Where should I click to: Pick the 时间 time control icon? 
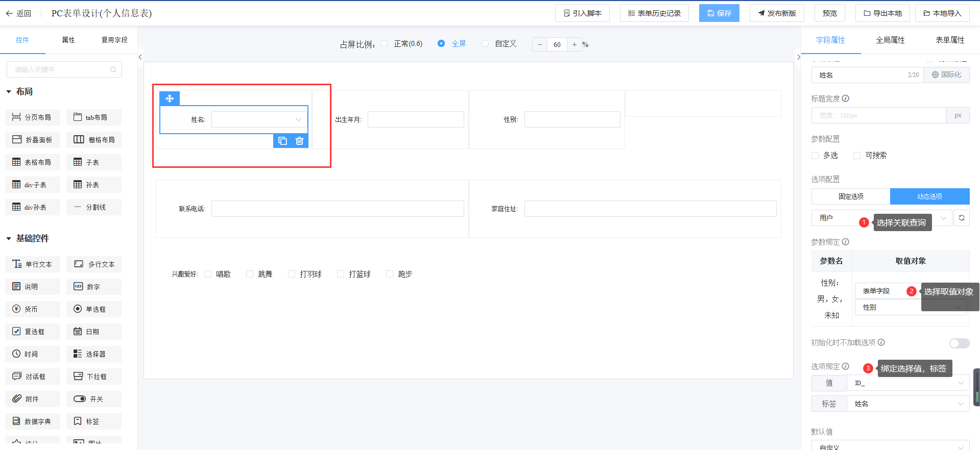click(16, 354)
